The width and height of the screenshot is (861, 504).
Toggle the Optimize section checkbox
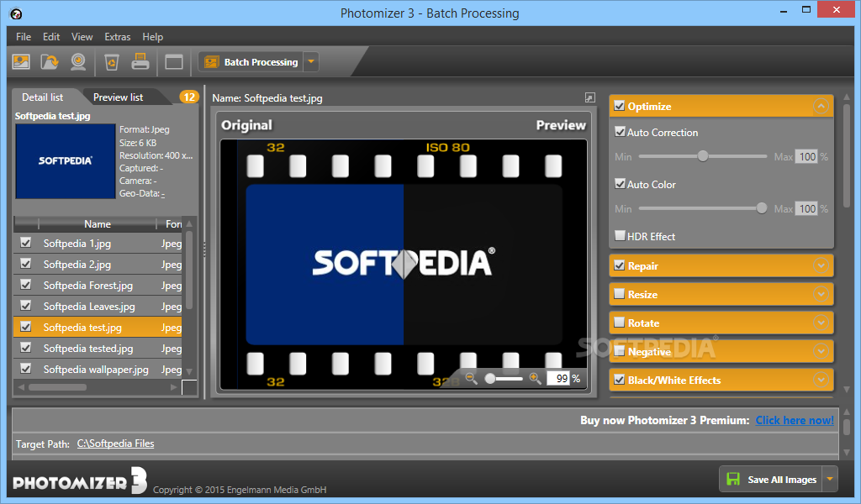[x=620, y=106]
